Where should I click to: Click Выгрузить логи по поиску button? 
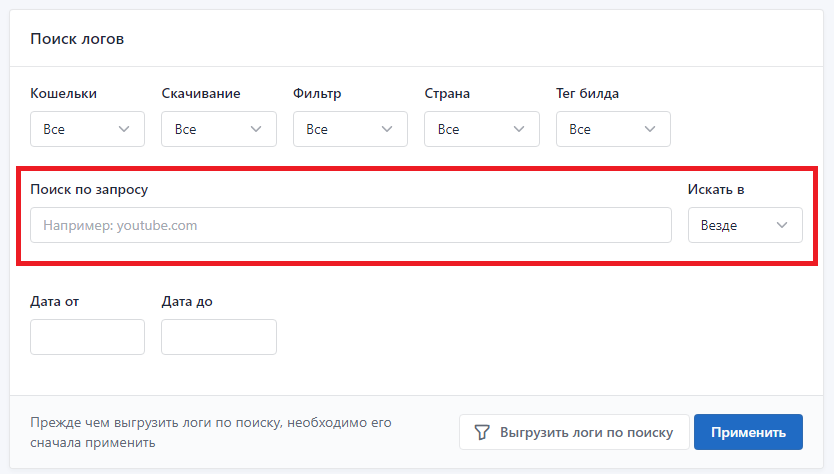(574, 433)
